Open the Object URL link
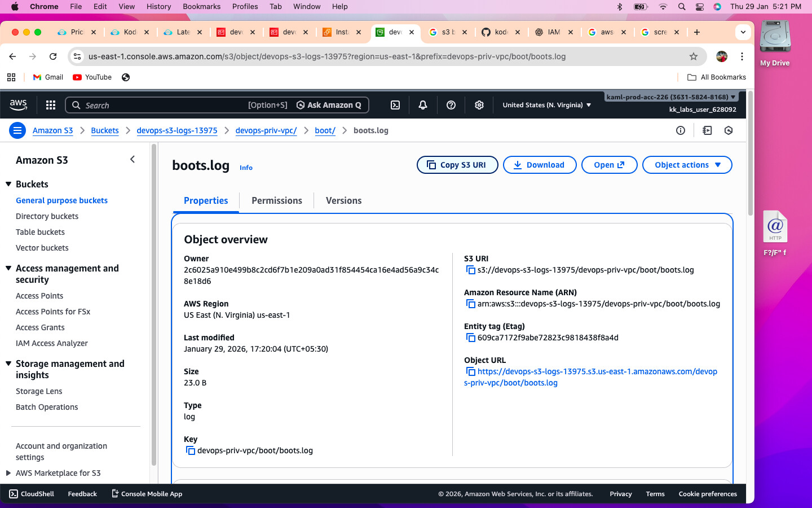Screen dimensions: 812x508 (590, 377)
